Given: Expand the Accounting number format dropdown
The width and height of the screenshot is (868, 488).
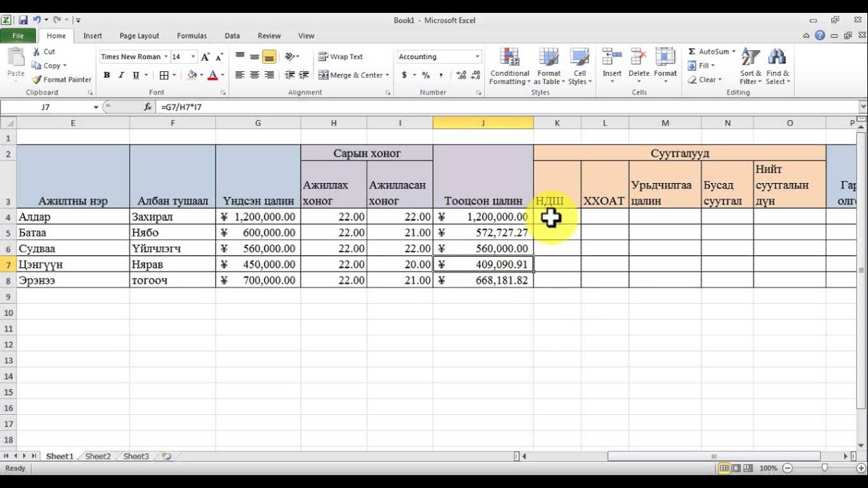Looking at the screenshot, I should pos(477,57).
